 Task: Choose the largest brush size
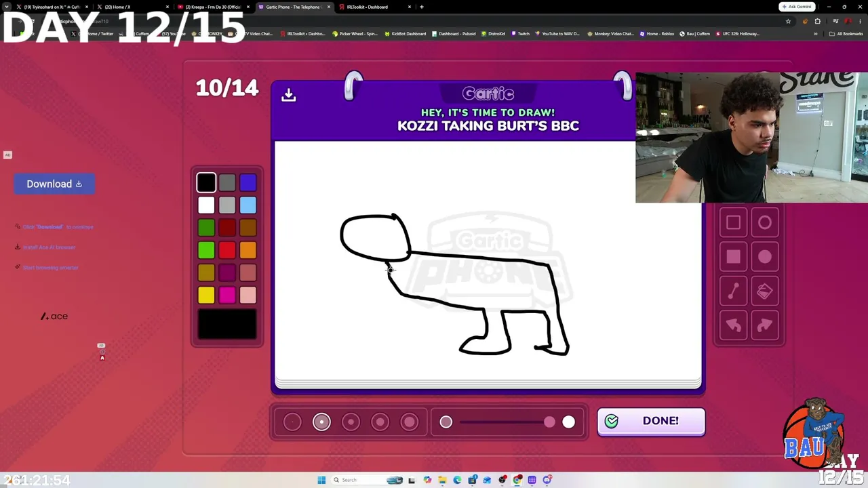(409, 422)
